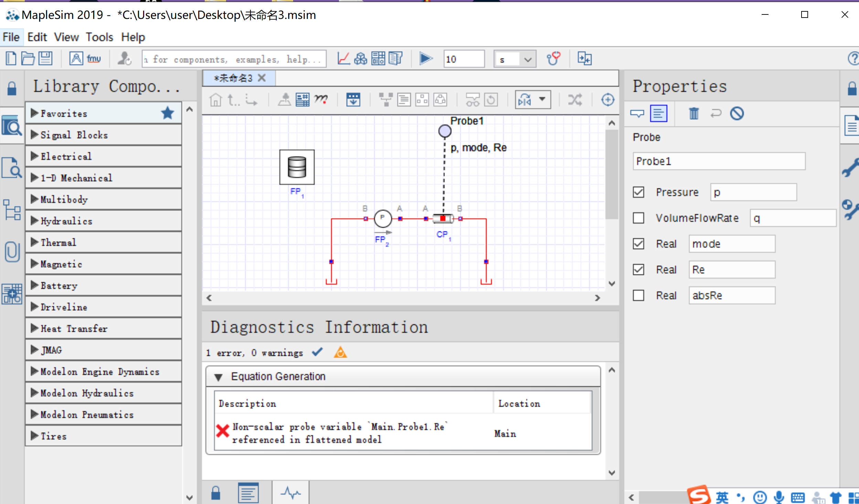
Task: Toggle the lock in the bottom diagnostics bar
Action: coord(216,493)
